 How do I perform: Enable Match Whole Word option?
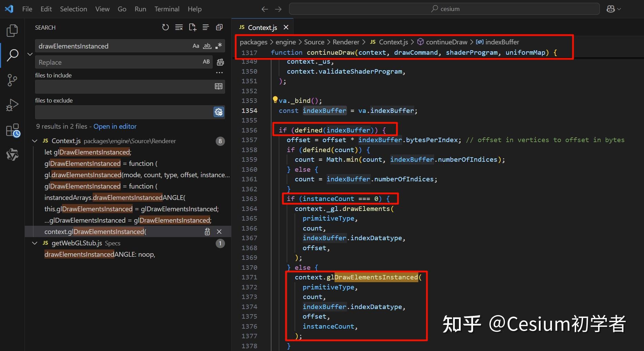coord(207,46)
